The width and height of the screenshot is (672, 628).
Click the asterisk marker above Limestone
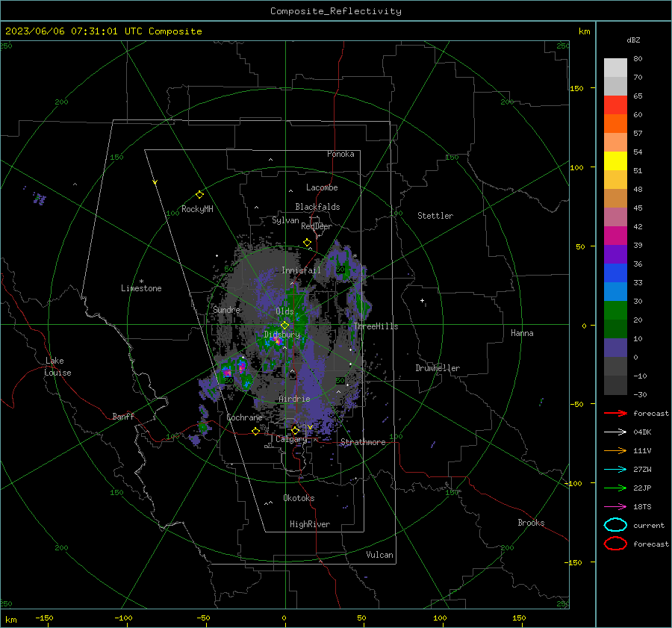tap(141, 282)
